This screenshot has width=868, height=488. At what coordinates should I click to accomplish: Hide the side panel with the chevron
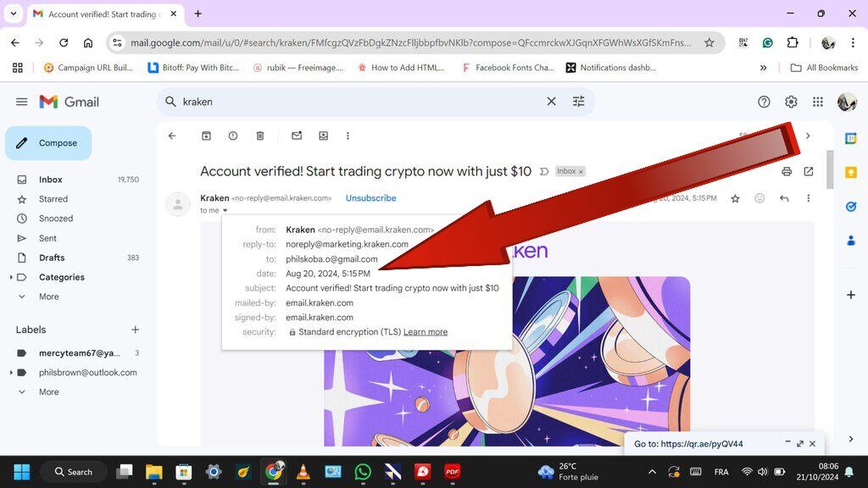[x=851, y=439]
